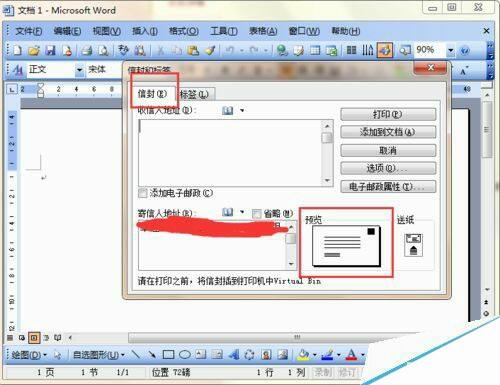Viewport: 500px width, 385px height.
Task: Open the 自选图形 AutoShapes dropdown
Action: coord(99,355)
